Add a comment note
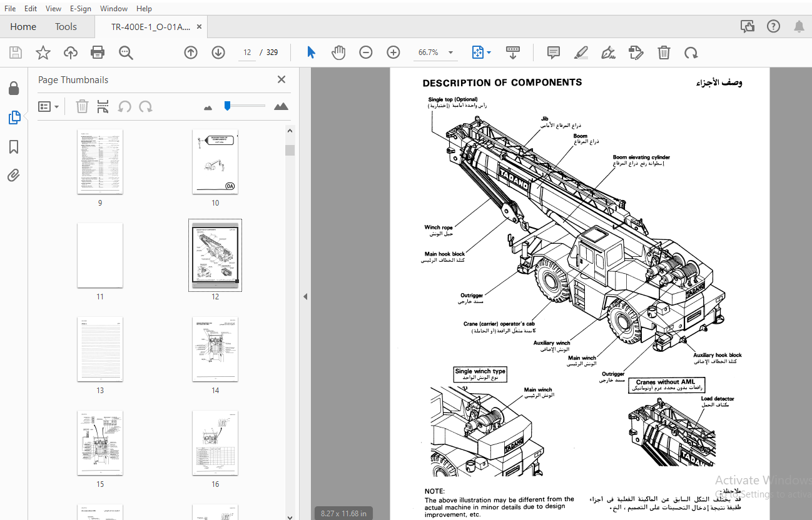812x520 pixels. (x=554, y=52)
